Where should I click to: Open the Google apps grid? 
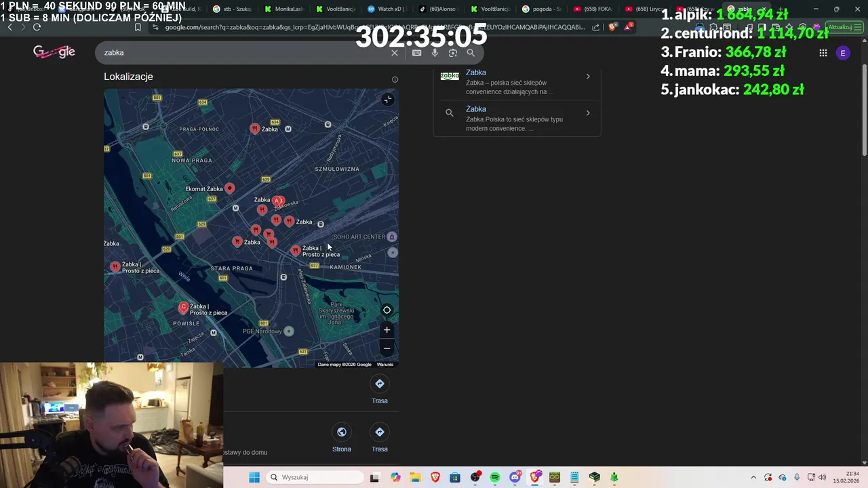pos(823,53)
